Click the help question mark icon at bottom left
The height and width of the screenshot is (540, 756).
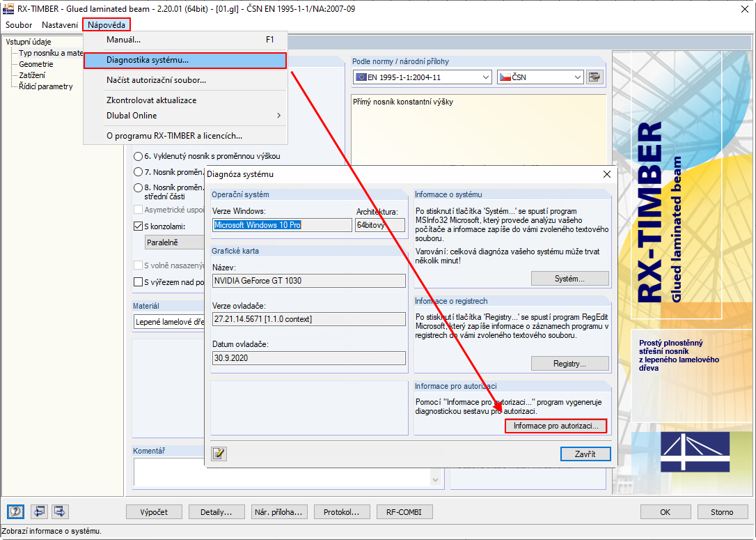click(x=15, y=511)
